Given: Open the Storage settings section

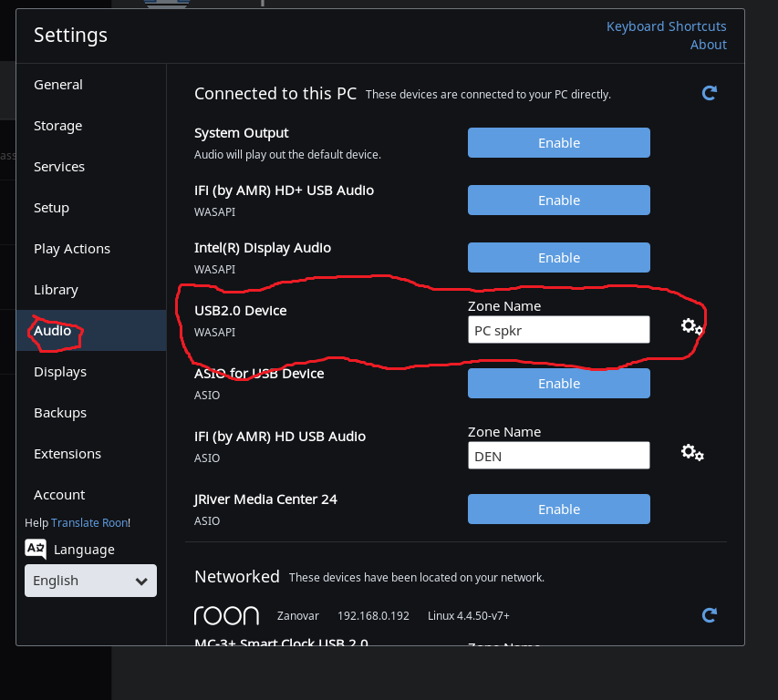Looking at the screenshot, I should 91,126.
